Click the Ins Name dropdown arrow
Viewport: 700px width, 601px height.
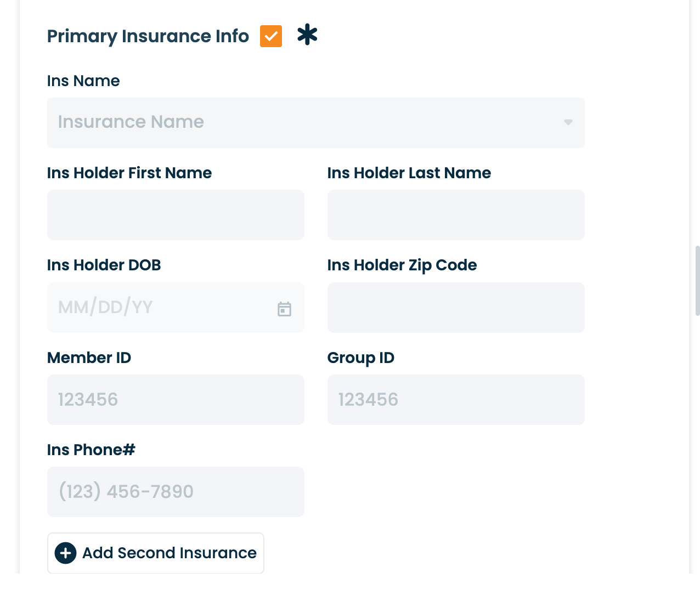click(x=568, y=122)
